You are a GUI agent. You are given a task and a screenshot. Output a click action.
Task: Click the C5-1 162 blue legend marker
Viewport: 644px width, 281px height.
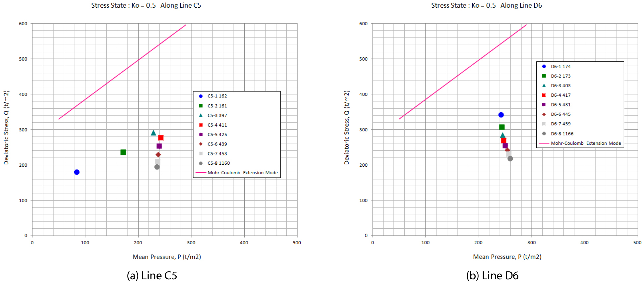coord(201,96)
